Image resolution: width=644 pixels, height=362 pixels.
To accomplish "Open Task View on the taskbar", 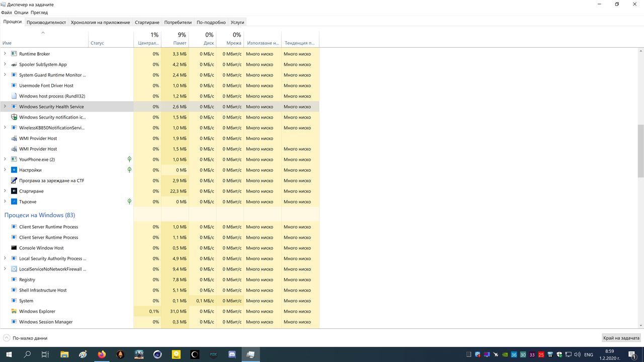I will [x=45, y=354].
